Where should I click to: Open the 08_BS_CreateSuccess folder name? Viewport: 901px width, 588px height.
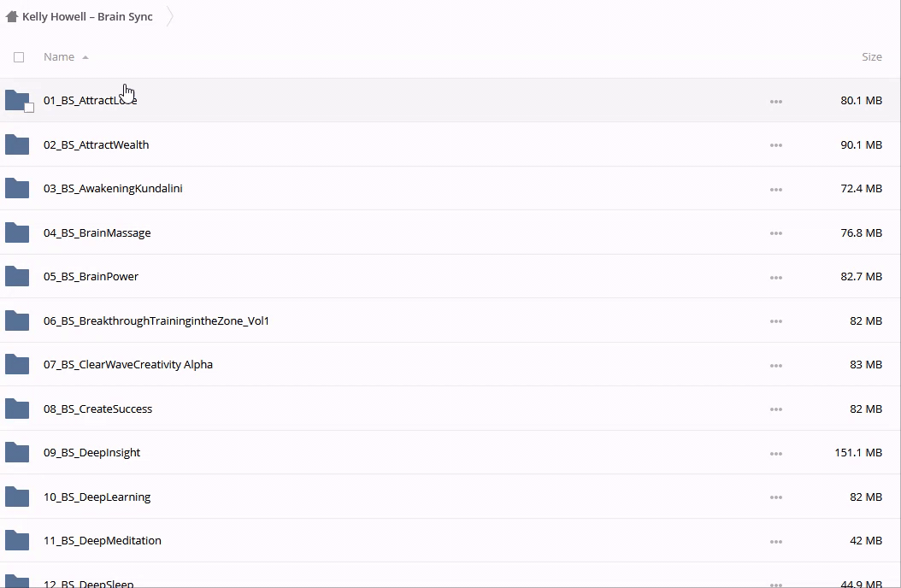click(97, 409)
